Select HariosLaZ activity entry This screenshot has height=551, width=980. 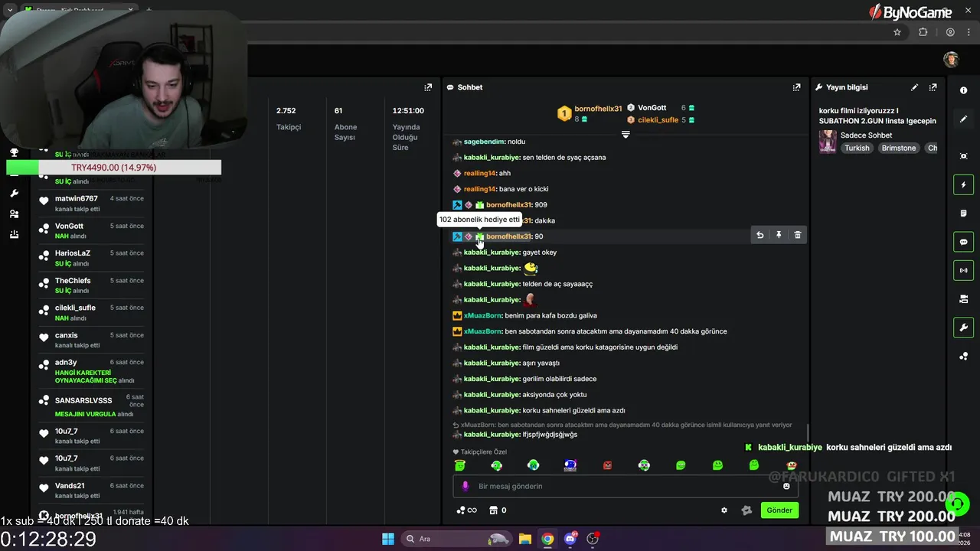[x=91, y=258]
